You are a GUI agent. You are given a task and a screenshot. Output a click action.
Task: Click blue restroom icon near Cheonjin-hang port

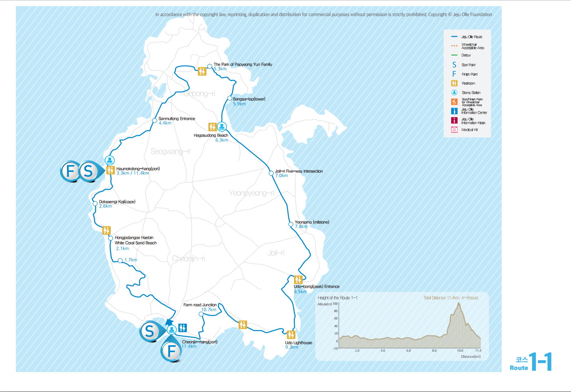click(x=183, y=328)
